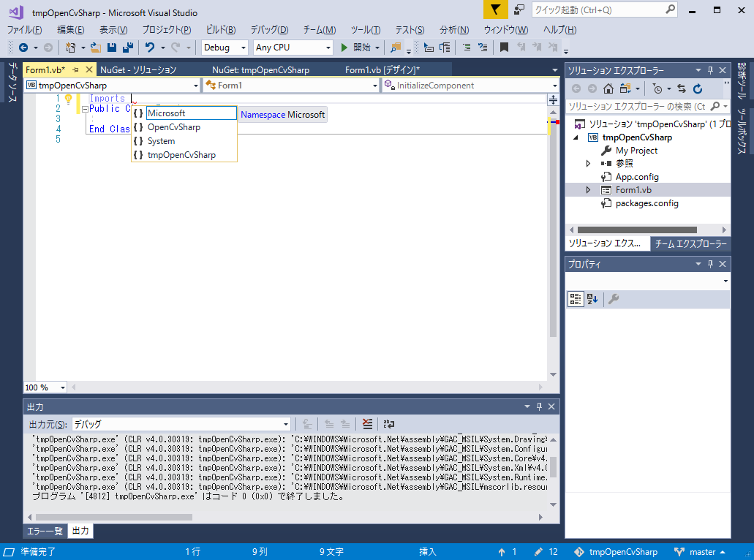Switch to the エラー一覧 tab
This screenshot has height=560, width=754.
(45, 531)
